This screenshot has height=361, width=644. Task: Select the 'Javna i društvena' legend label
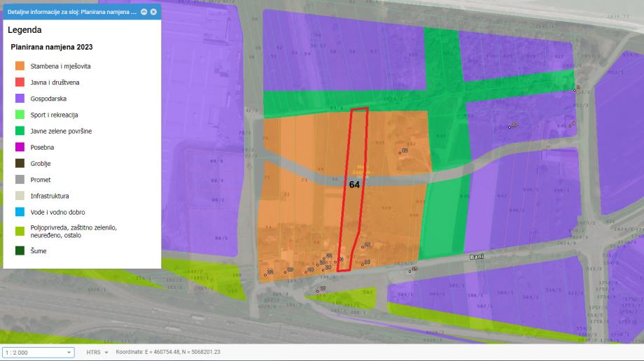(x=55, y=83)
